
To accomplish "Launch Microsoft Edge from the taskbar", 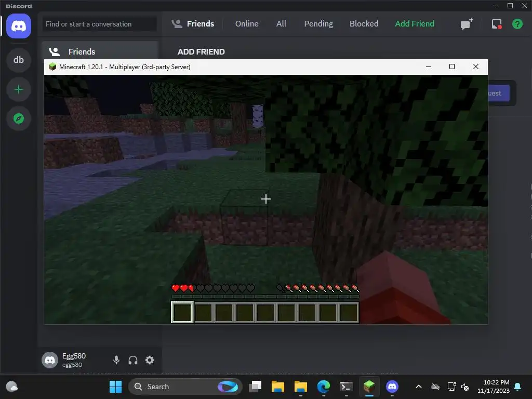I will [323, 387].
